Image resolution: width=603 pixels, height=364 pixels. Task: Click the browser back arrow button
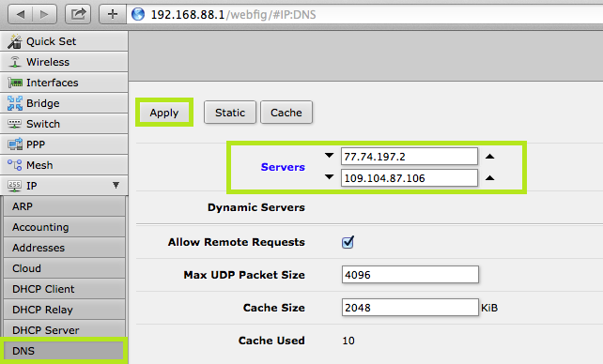pyautogui.click(x=21, y=14)
